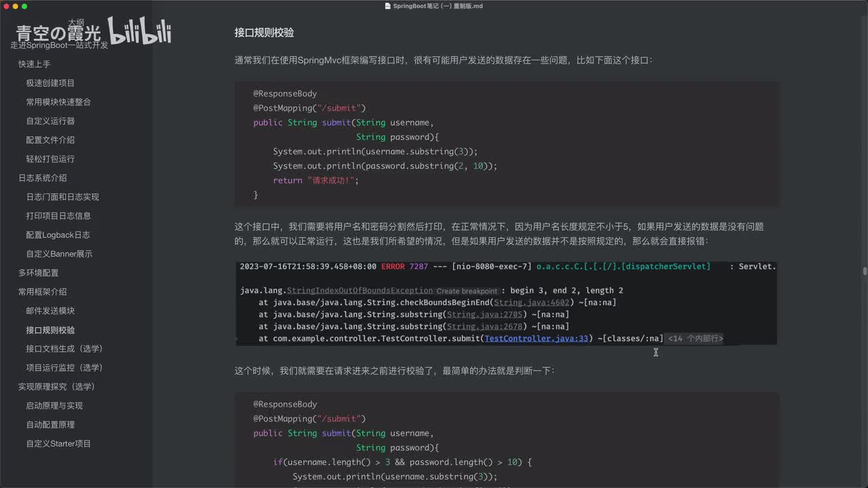Image resolution: width=868 pixels, height=488 pixels.
Task: Select 轻松打包运行 in the outline
Action: pos(50,159)
